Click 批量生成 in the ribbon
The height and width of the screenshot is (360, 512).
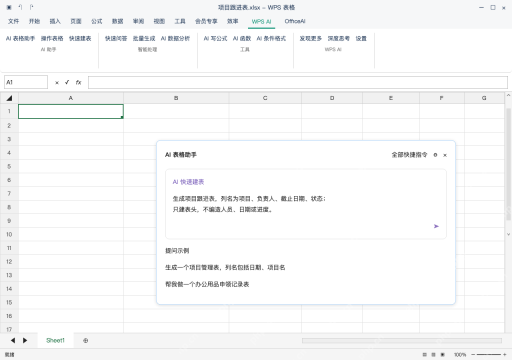point(144,39)
